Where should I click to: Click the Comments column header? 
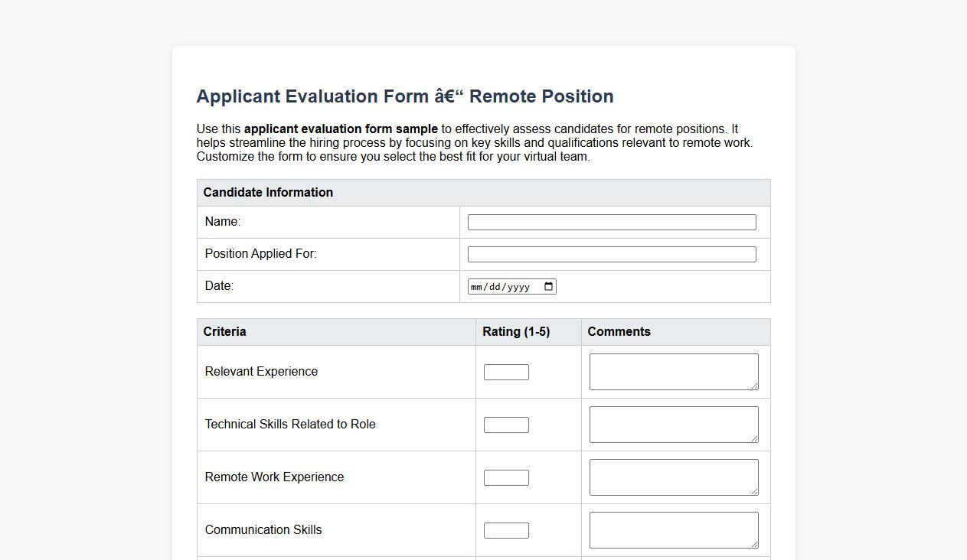pyautogui.click(x=619, y=331)
